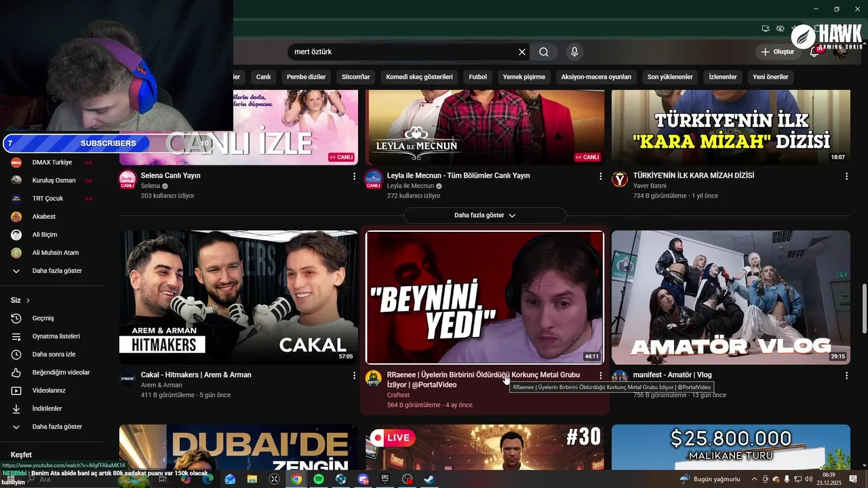Viewport: 868px width, 488px height.
Task: Open the Hitmakers CAKAL thumbnail
Action: [239, 298]
